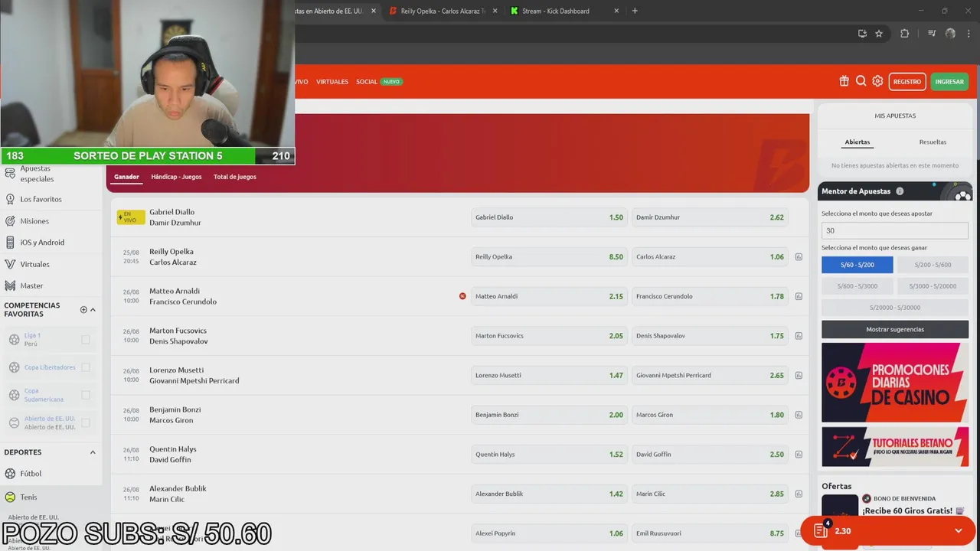Select the S/200 - S/600 win range
The height and width of the screenshot is (551, 980).
[x=933, y=265]
